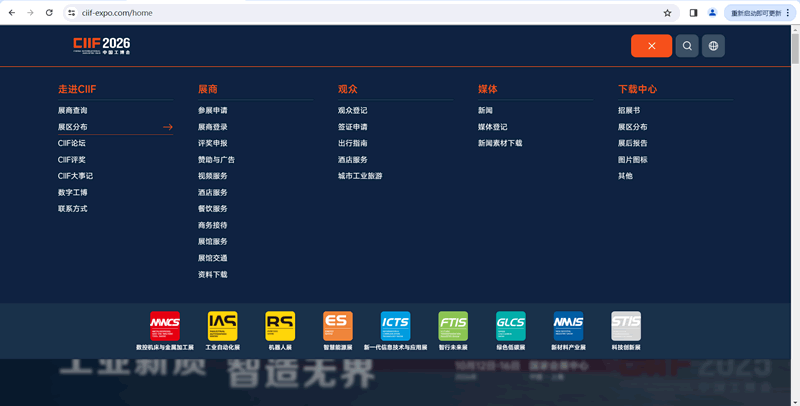Open the 参展申请 link under 展商
This screenshot has width=800, height=406.
[212, 110]
